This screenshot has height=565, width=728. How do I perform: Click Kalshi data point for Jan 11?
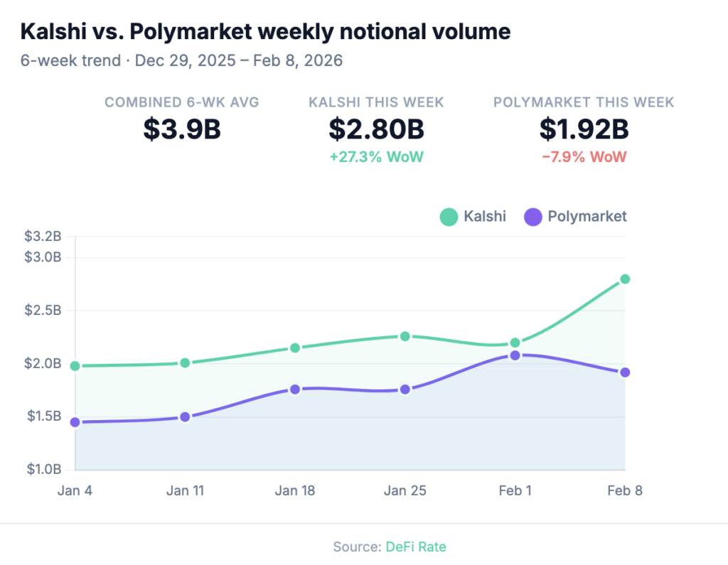(x=186, y=362)
